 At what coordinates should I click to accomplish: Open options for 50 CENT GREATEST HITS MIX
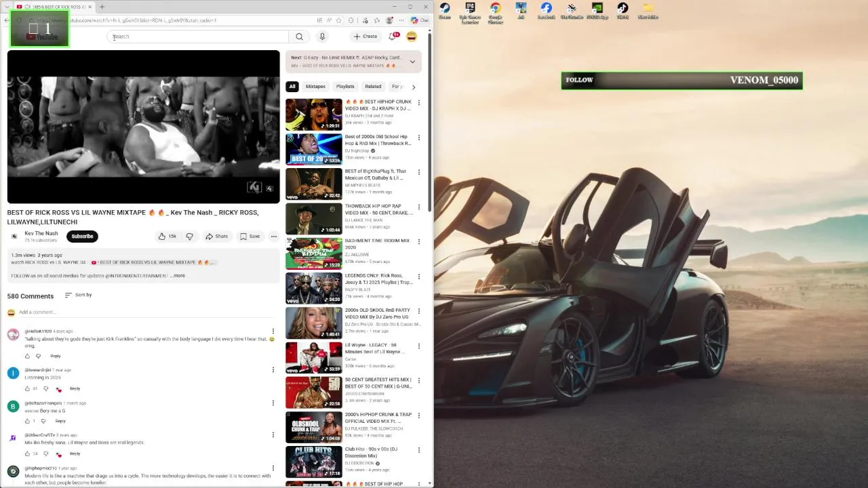pos(418,381)
